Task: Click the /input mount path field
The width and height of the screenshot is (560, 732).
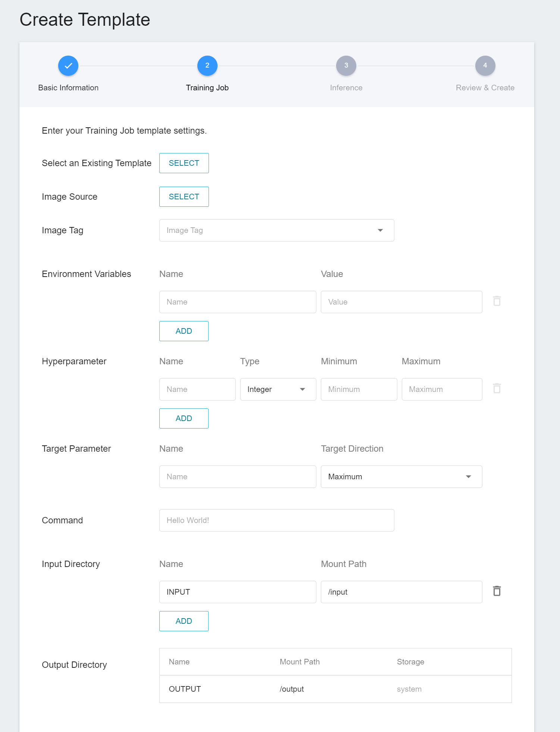Action: (401, 592)
